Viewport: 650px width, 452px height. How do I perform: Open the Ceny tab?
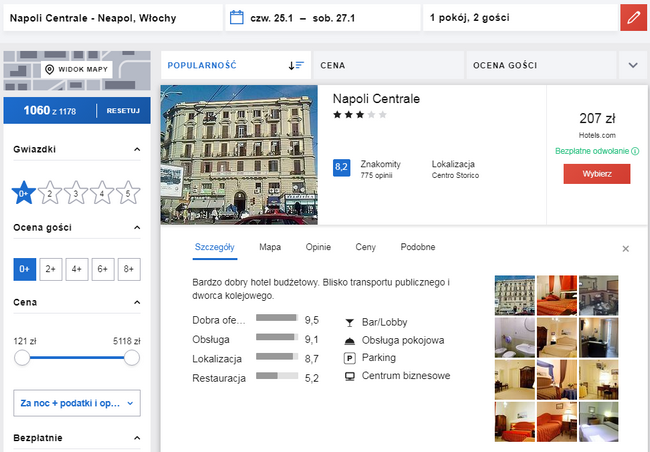coord(365,247)
